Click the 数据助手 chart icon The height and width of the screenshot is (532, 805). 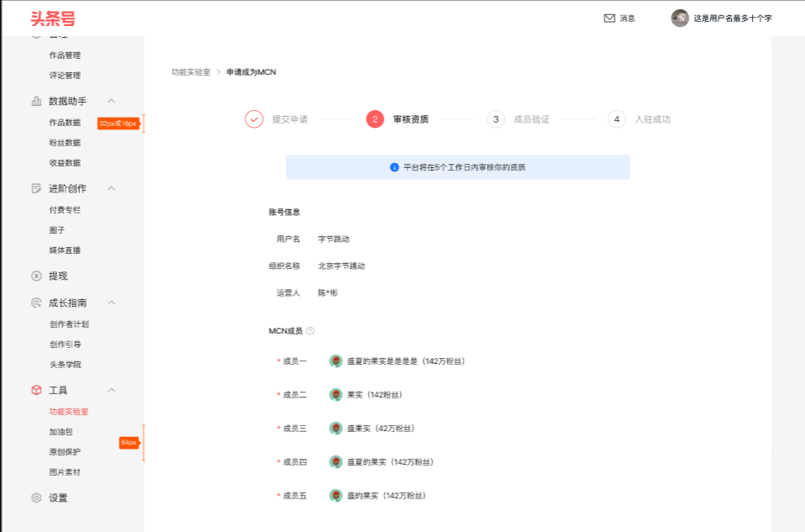tap(36, 101)
